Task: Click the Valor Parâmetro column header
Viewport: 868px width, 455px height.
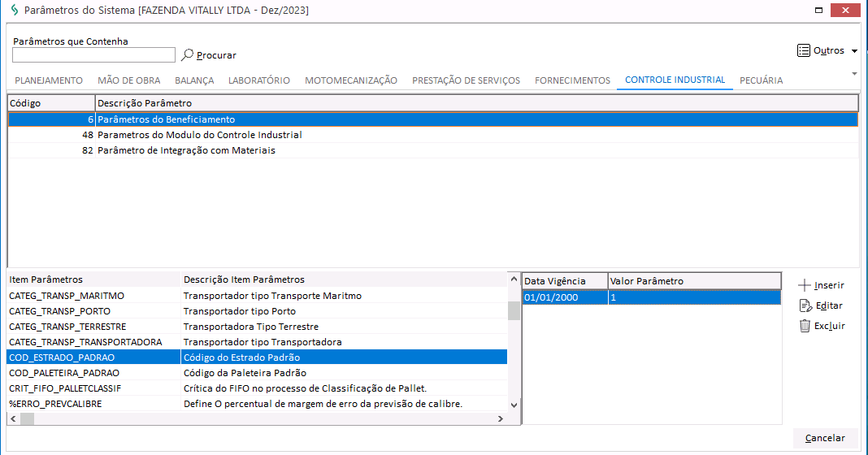Action: click(695, 281)
